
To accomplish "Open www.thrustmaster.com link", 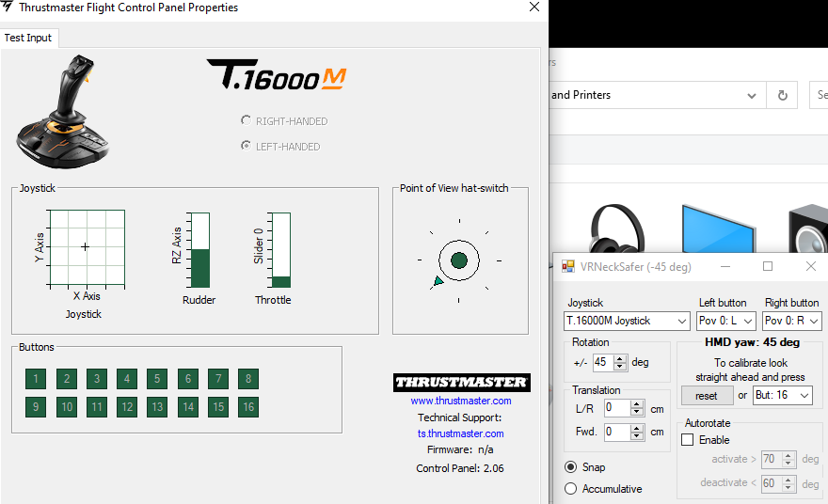I will pyautogui.click(x=461, y=401).
